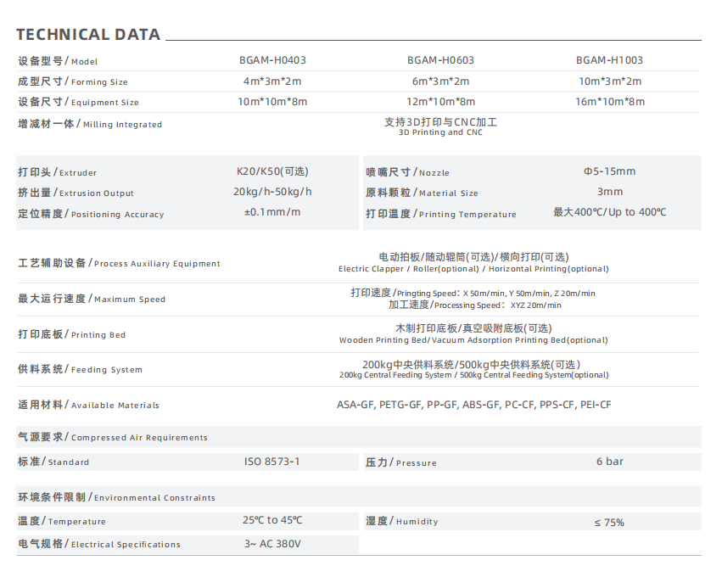Click the Φ5-15mm nozzle value
Screen dimensions: 722x588
tap(610, 171)
